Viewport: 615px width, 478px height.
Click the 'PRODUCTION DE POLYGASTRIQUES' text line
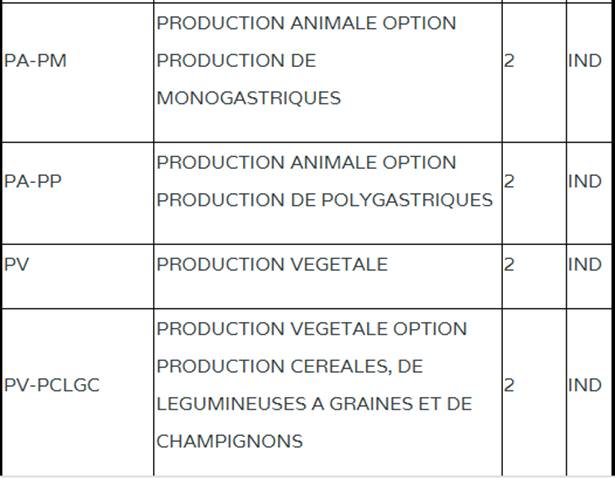324,200
